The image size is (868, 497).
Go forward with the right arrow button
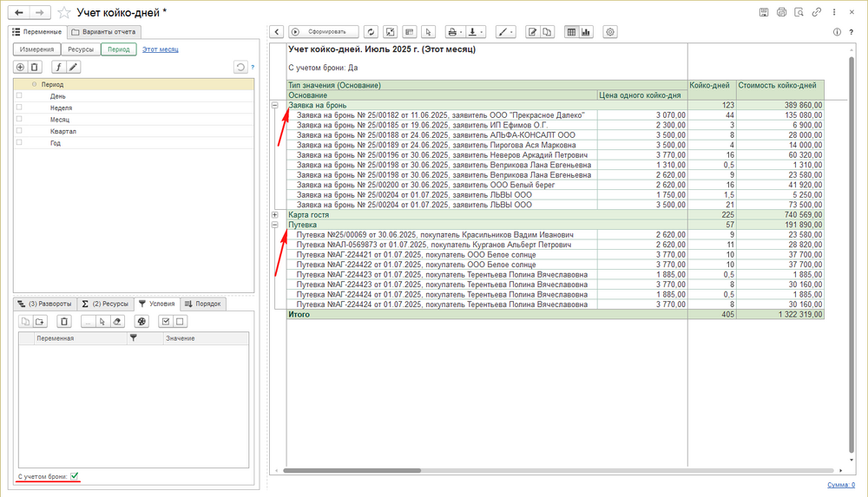tap(39, 12)
